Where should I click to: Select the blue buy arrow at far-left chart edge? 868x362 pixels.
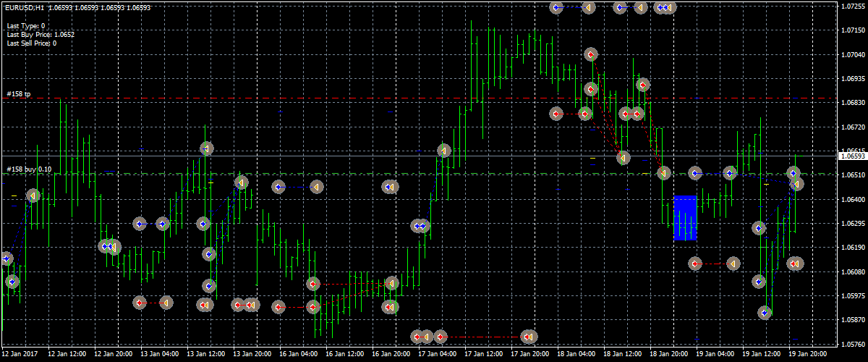(7, 258)
